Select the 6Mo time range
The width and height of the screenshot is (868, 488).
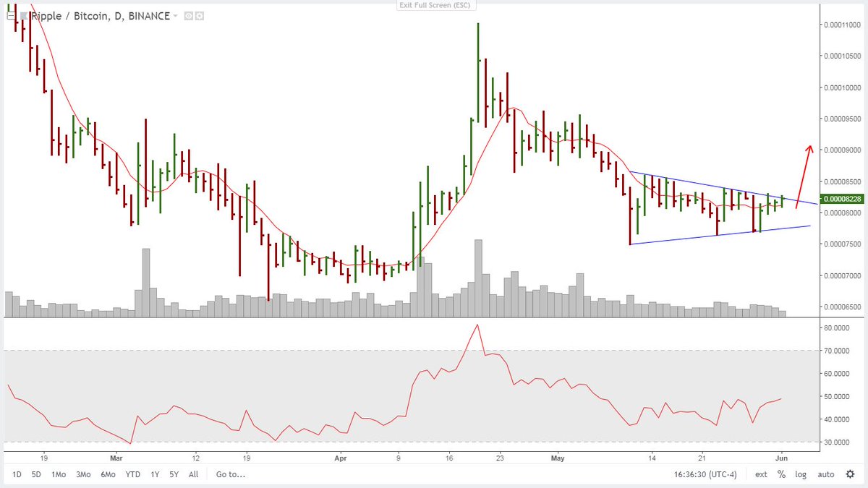pos(109,474)
